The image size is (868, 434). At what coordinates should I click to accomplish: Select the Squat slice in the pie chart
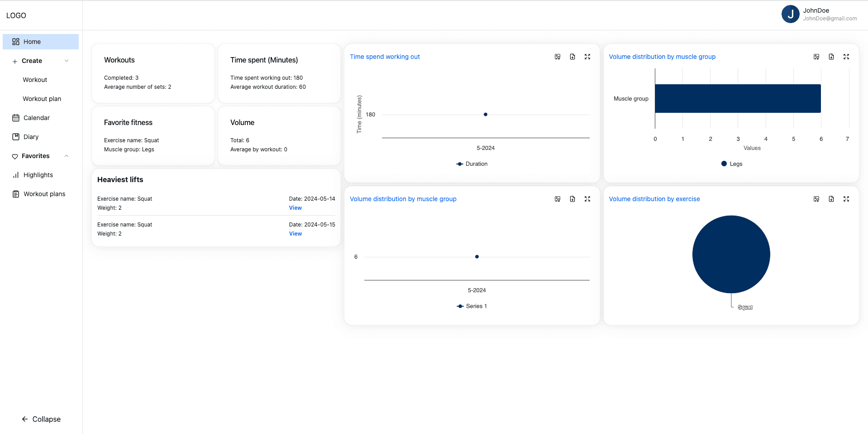(730, 254)
